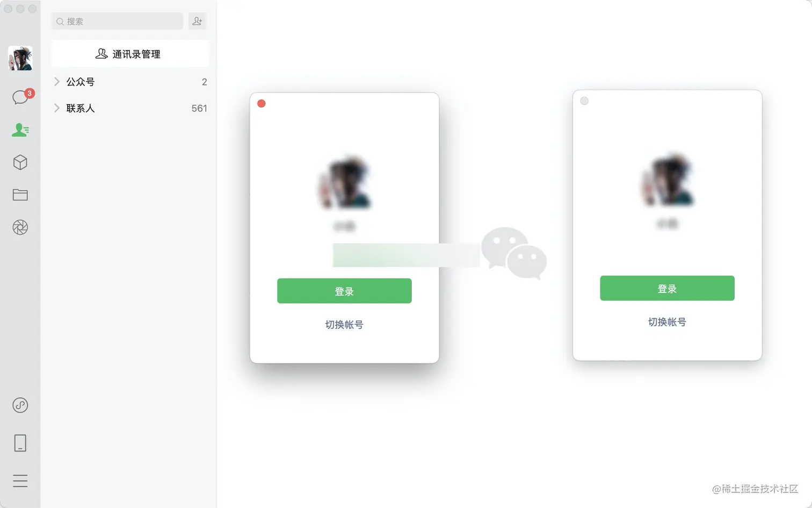This screenshot has height=508, width=812.
Task: Select the 公众号 row with count 2
Action: click(130, 82)
